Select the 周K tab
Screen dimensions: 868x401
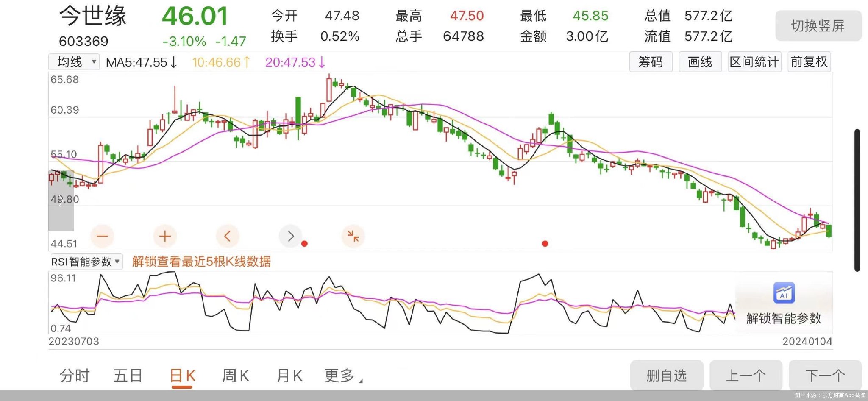(x=236, y=376)
